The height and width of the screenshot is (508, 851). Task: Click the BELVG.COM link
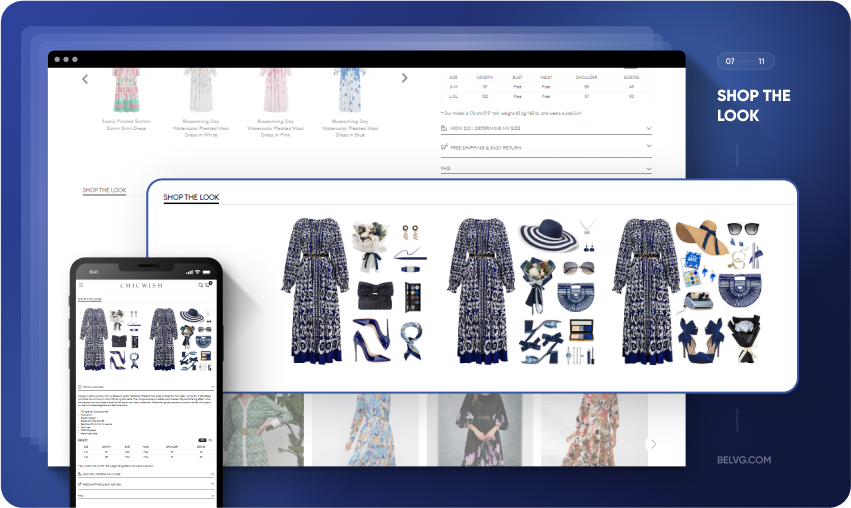click(744, 460)
